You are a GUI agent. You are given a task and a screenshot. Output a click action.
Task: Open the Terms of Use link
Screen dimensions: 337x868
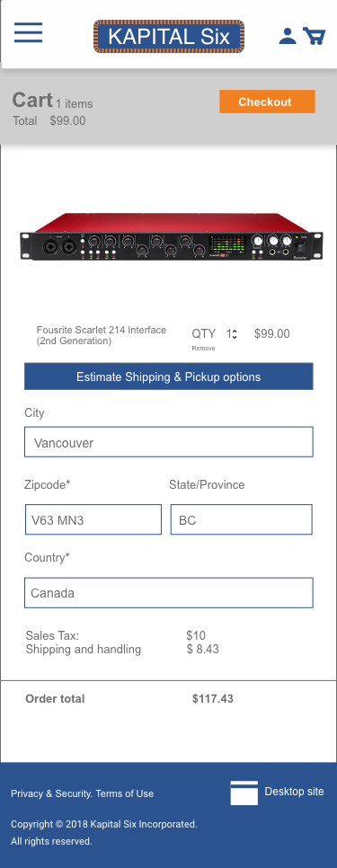click(125, 793)
